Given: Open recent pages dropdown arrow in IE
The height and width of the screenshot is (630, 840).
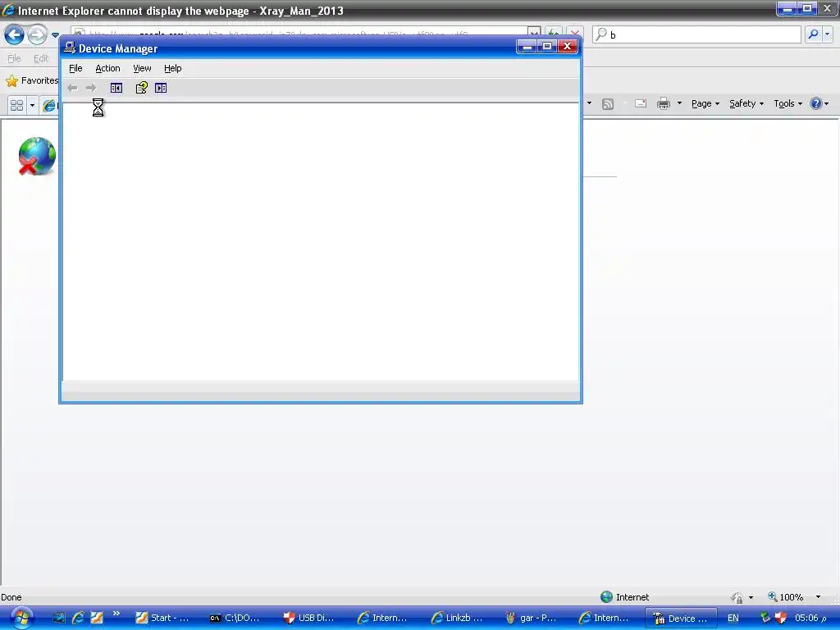Looking at the screenshot, I should tap(55, 35).
